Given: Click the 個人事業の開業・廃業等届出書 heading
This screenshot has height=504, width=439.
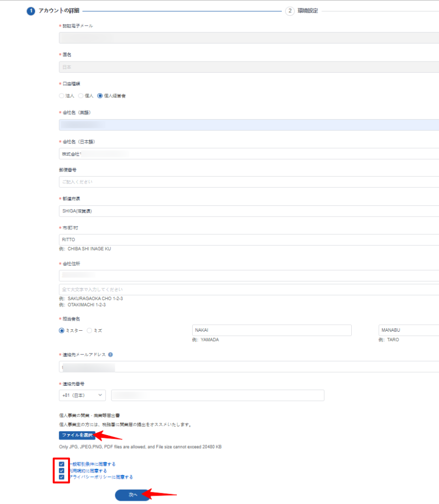Looking at the screenshot, I should click(x=90, y=415).
